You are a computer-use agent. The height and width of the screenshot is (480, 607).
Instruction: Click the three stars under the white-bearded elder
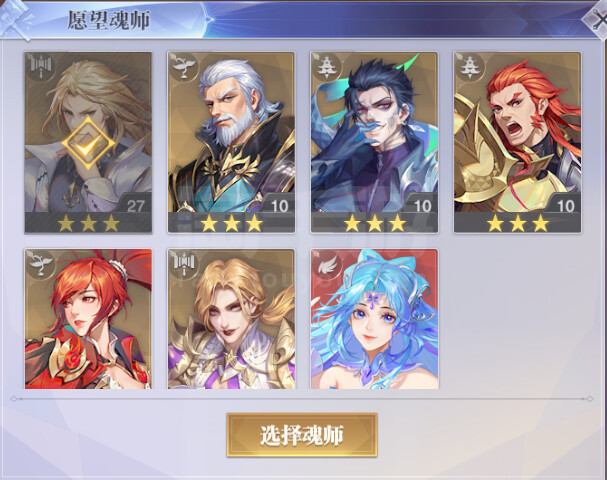(231, 223)
